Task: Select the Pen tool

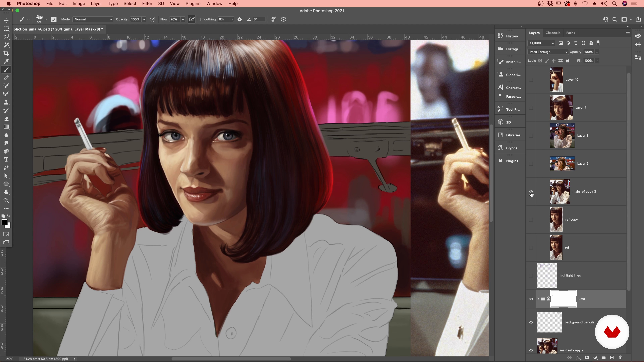Action: point(6,168)
